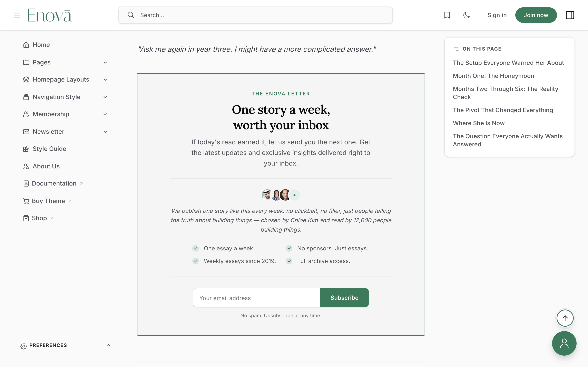Click the search magnifier icon
Image resolution: width=588 pixels, height=367 pixels.
click(131, 15)
